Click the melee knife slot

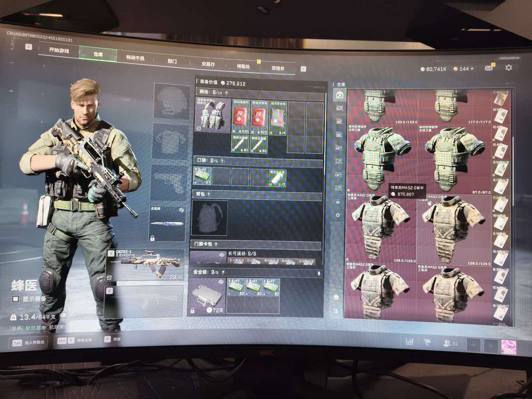tap(167, 224)
